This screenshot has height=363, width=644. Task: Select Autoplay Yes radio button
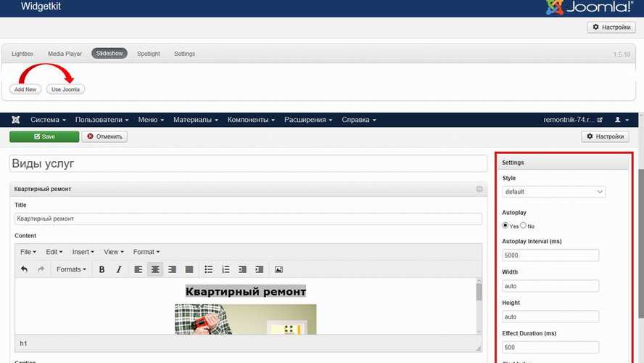(x=505, y=226)
